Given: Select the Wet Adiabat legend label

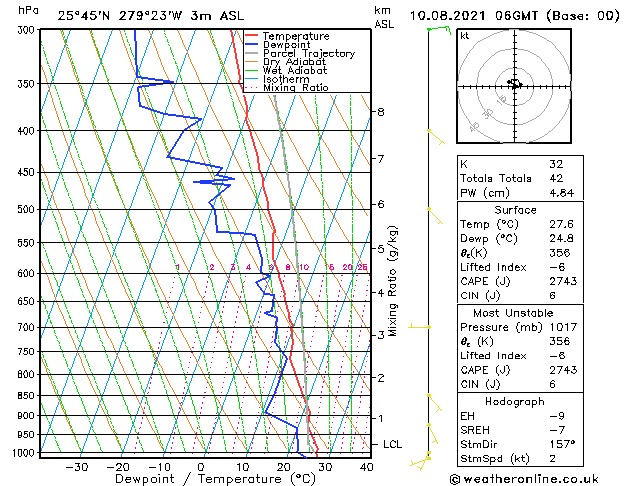Looking at the screenshot, I should click(x=295, y=71).
